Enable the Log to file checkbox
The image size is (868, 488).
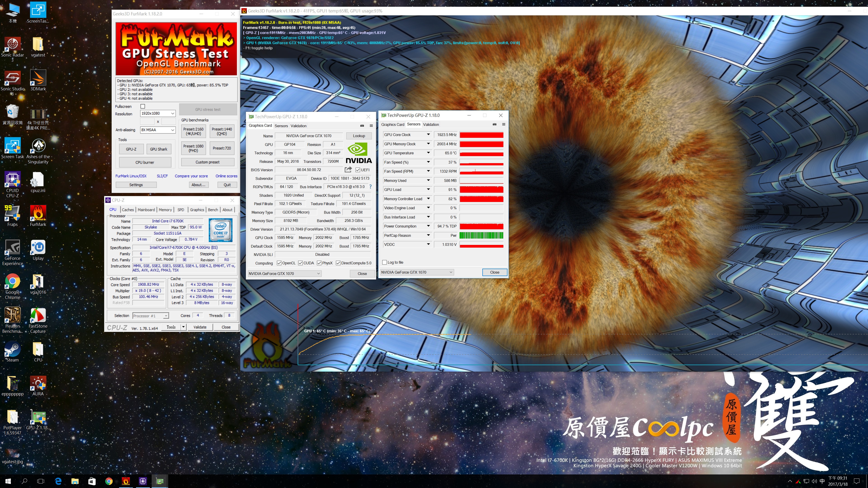(384, 262)
